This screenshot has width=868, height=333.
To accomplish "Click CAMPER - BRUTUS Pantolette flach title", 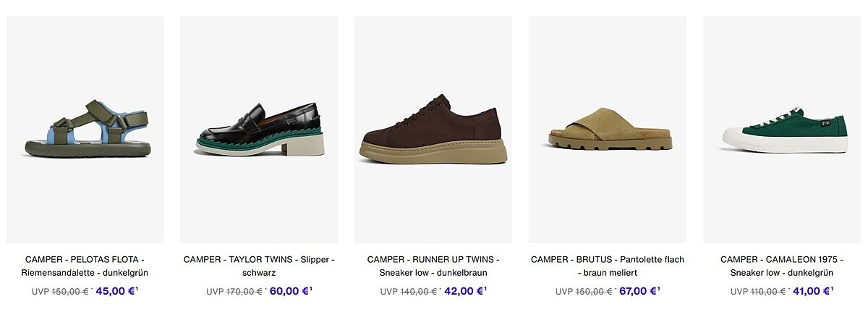I will 608,266.
